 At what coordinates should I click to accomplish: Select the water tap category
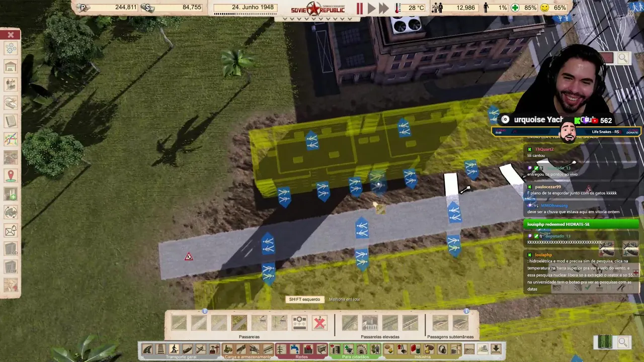(294, 349)
